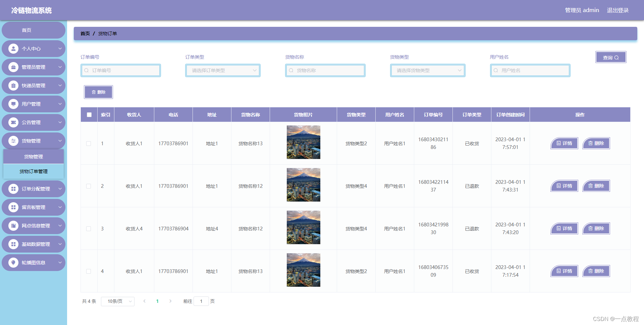Expand 订单分配管理 menu chevron
Viewport: 644px width, 325px height.
[60, 189]
